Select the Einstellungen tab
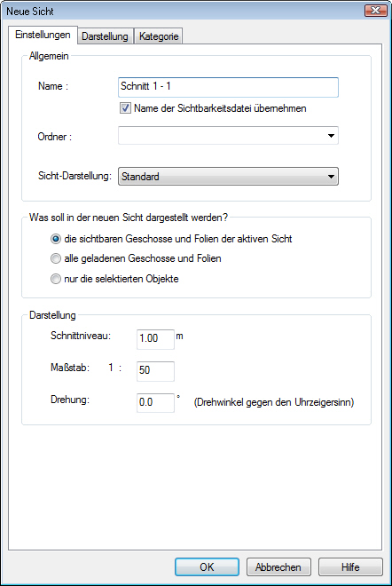 pyautogui.click(x=43, y=35)
